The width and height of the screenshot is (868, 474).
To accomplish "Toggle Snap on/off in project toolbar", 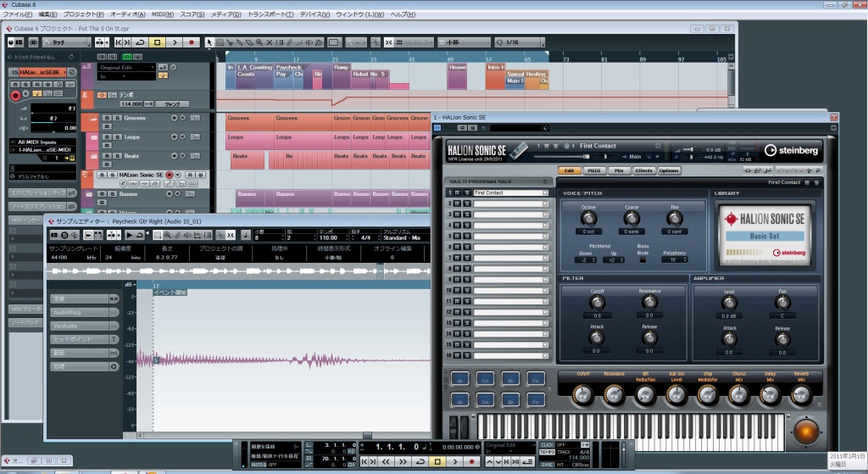I will point(388,42).
